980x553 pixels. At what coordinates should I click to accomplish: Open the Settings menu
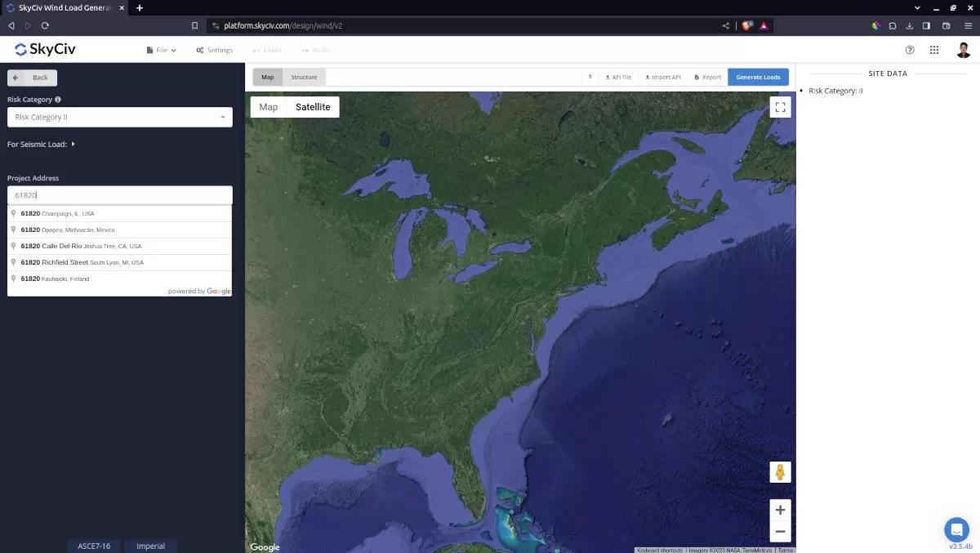click(214, 50)
